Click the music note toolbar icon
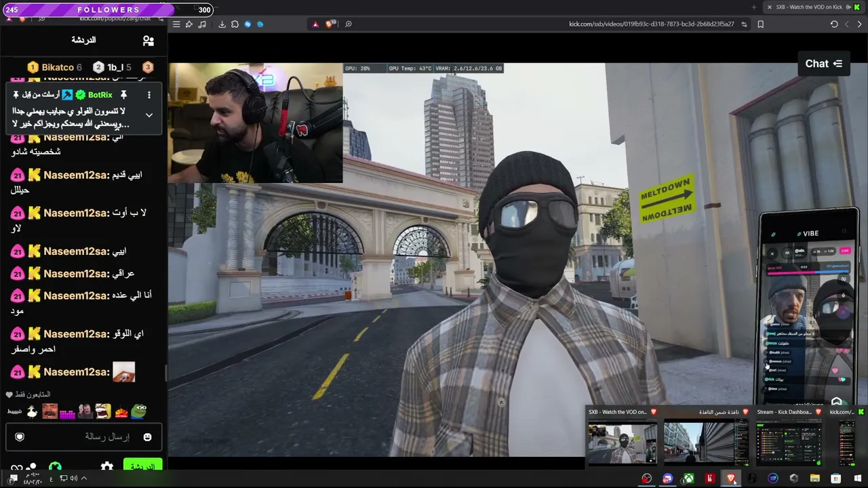 [x=202, y=24]
